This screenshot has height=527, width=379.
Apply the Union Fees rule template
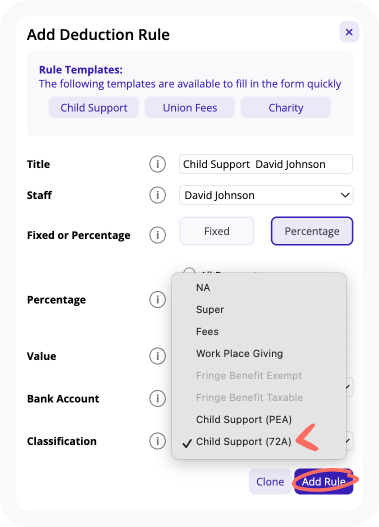click(x=190, y=108)
